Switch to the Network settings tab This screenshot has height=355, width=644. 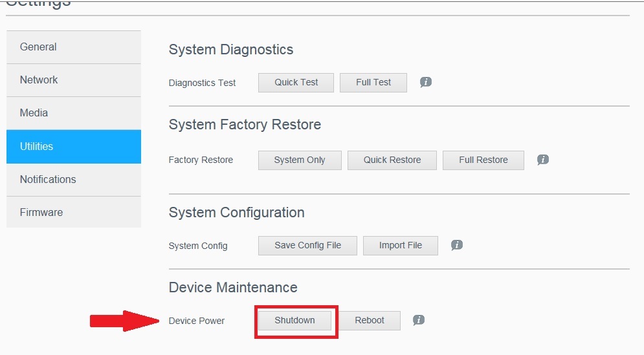click(x=73, y=80)
